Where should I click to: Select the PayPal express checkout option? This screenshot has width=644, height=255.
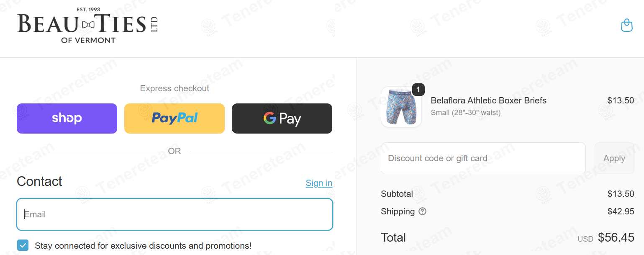pyautogui.click(x=174, y=118)
